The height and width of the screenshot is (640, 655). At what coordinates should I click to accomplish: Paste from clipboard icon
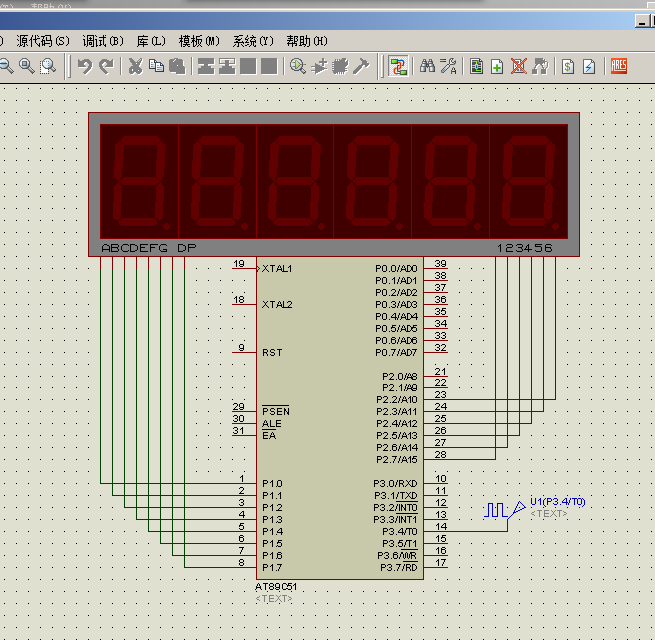178,66
